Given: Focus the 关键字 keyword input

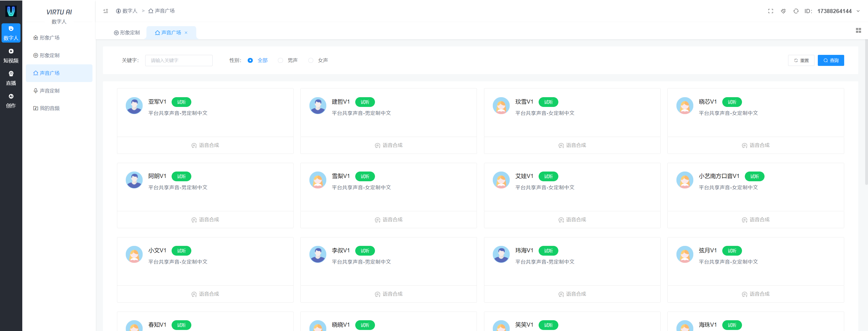Looking at the screenshot, I should tap(179, 61).
